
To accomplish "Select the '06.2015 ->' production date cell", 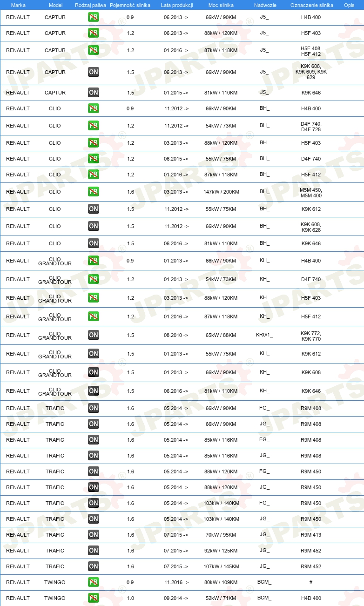I will tap(176, 159).
